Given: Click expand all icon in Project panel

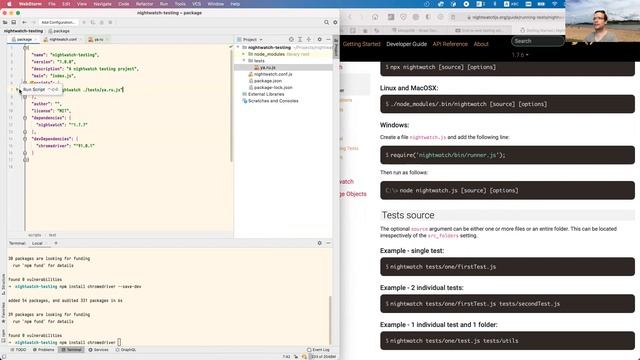Looking at the screenshot, I should (x=300, y=40).
